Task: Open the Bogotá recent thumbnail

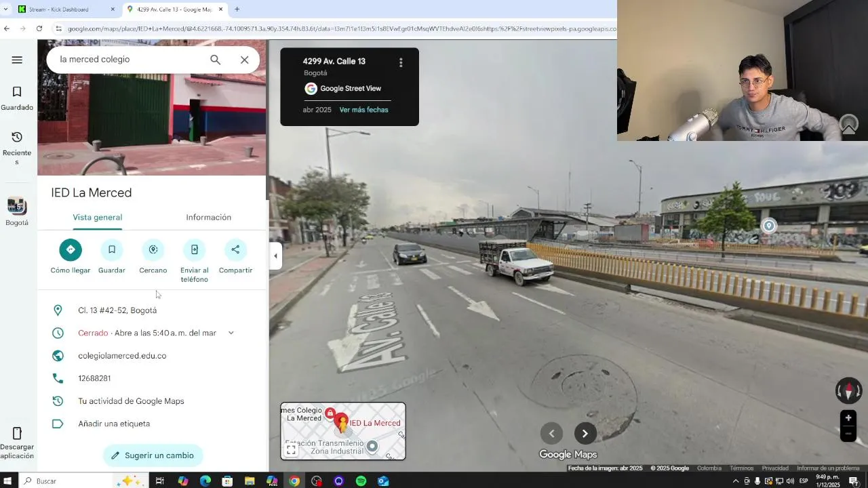Action: pyautogui.click(x=17, y=211)
